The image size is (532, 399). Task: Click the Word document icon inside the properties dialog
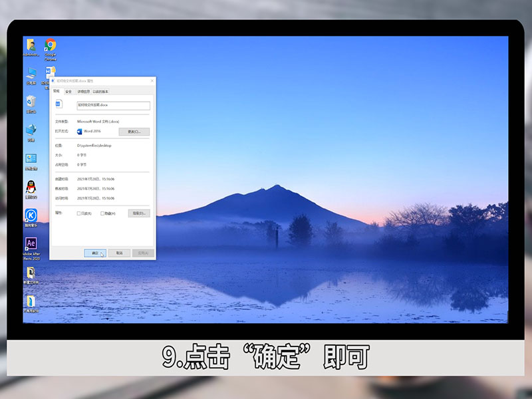pos(60,104)
